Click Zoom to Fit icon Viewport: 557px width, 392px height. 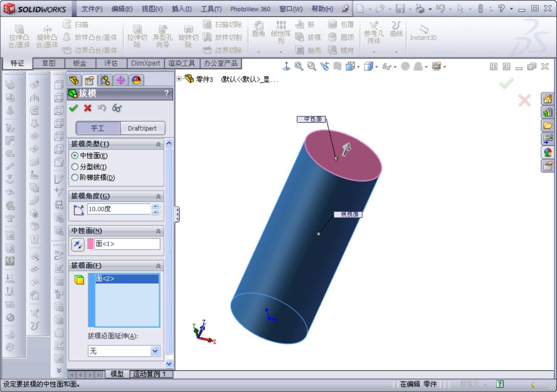pyautogui.click(x=299, y=66)
